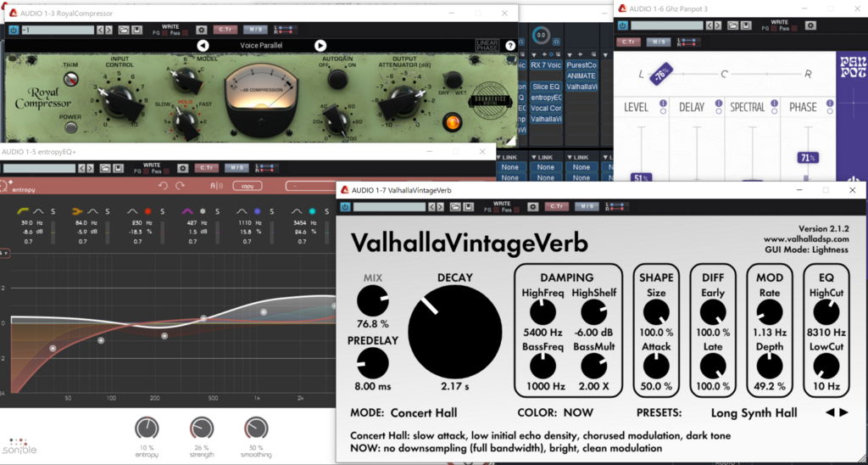Screen dimensions: 868x465
Task: Click the -76% pan handle in Panpot
Action: pyautogui.click(x=659, y=74)
